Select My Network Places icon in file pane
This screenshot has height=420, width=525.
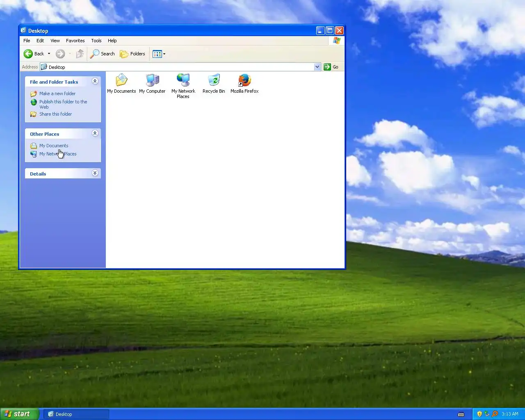pyautogui.click(x=183, y=80)
